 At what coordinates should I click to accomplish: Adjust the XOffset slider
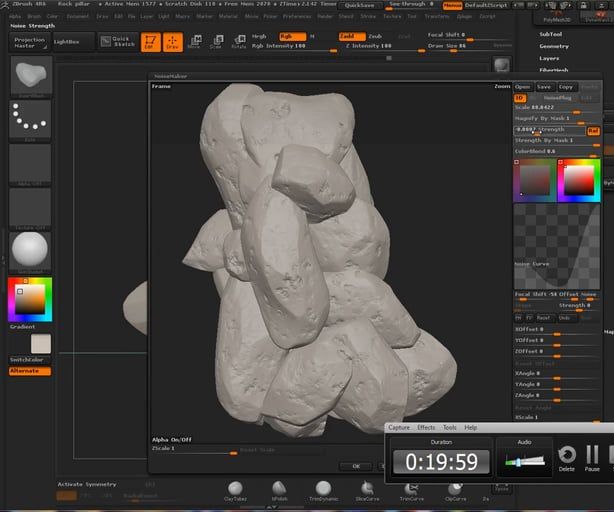pos(557,330)
